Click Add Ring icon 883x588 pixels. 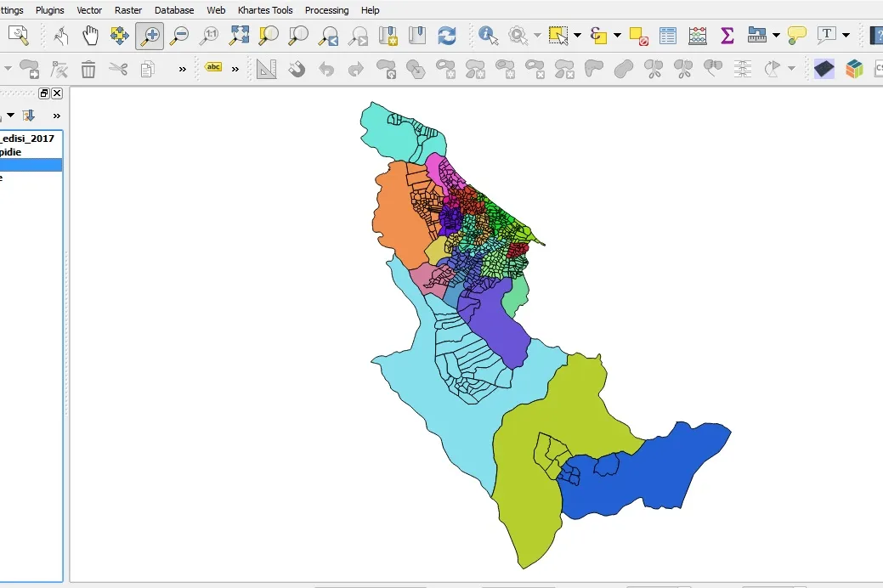(x=445, y=70)
